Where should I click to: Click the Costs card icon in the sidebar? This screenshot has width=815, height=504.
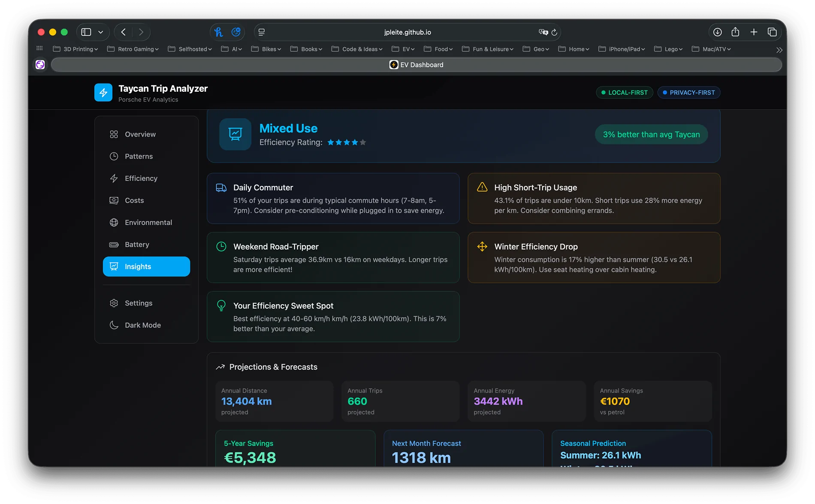[x=114, y=200]
